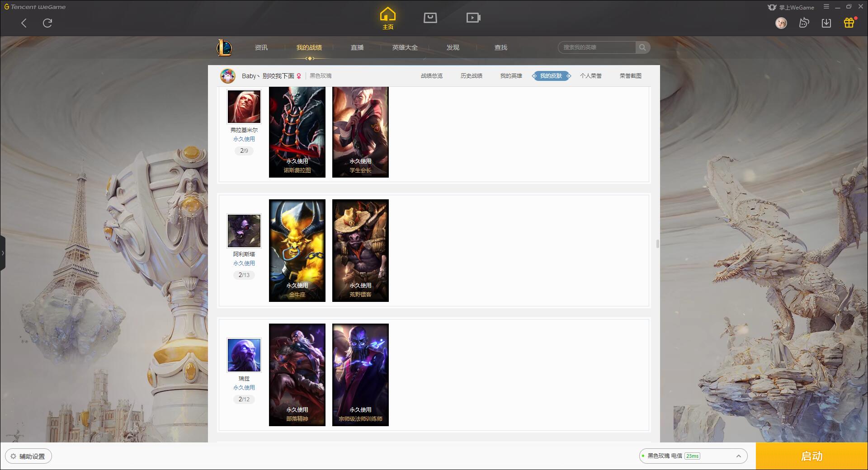The height and width of the screenshot is (470, 868).
Task: Open the download manager icon
Action: coord(826,23)
